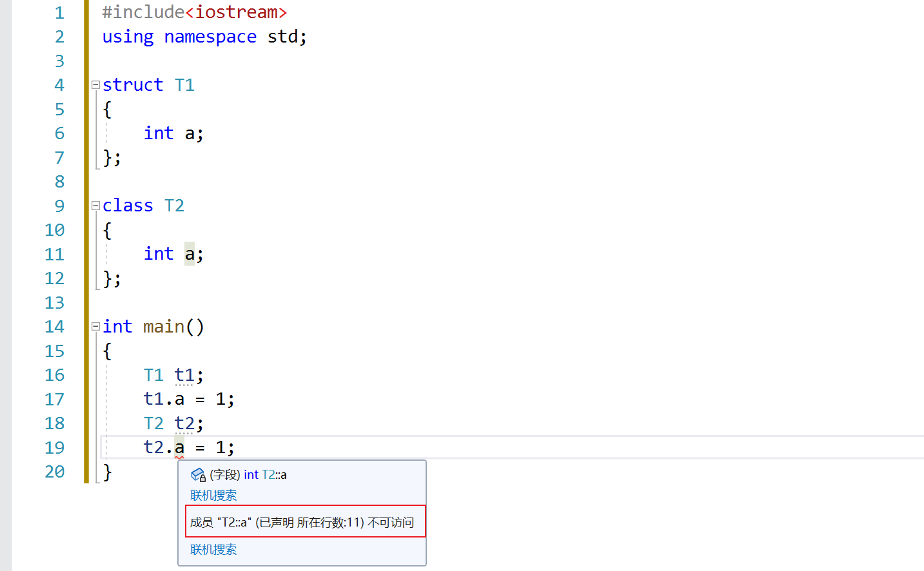Click the error-underlined 'a' on line 19
The height and width of the screenshot is (571, 924).
(x=179, y=447)
